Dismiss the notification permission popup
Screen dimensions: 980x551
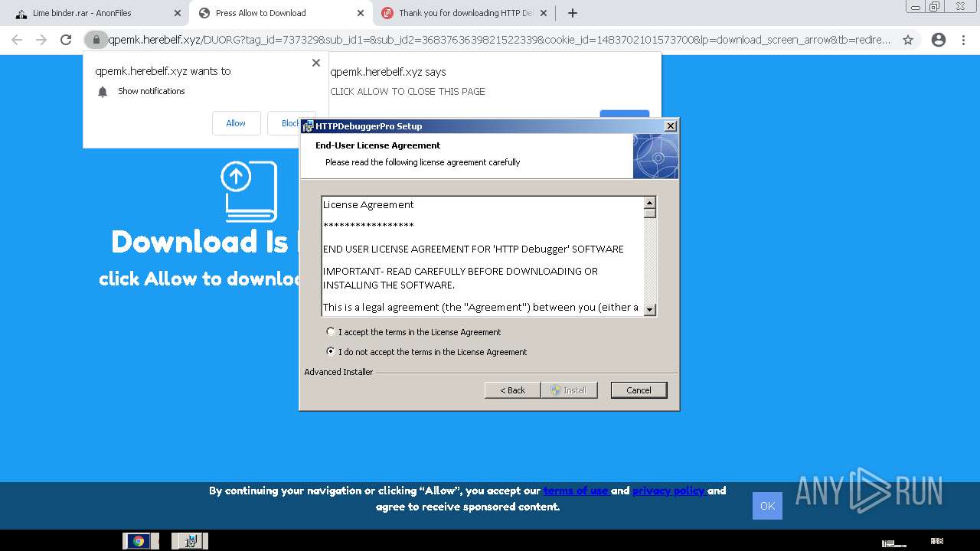tap(316, 63)
